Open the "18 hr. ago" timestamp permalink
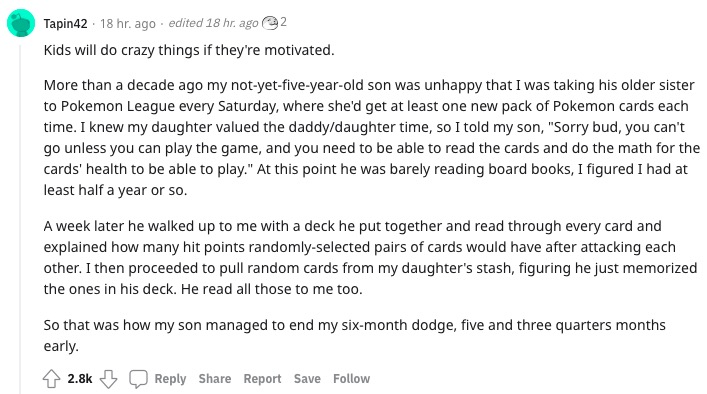The width and height of the screenshot is (707, 394). (128, 23)
